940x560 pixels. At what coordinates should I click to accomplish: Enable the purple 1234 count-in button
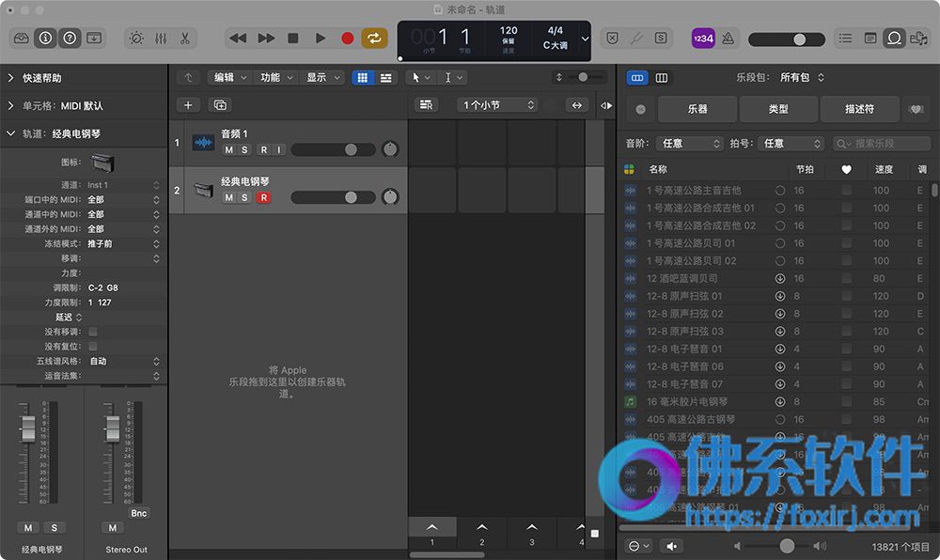[x=702, y=39]
